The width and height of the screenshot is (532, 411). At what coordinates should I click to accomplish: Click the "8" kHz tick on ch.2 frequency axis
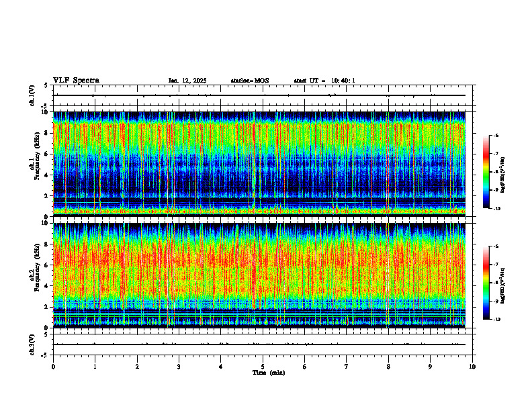[48, 244]
